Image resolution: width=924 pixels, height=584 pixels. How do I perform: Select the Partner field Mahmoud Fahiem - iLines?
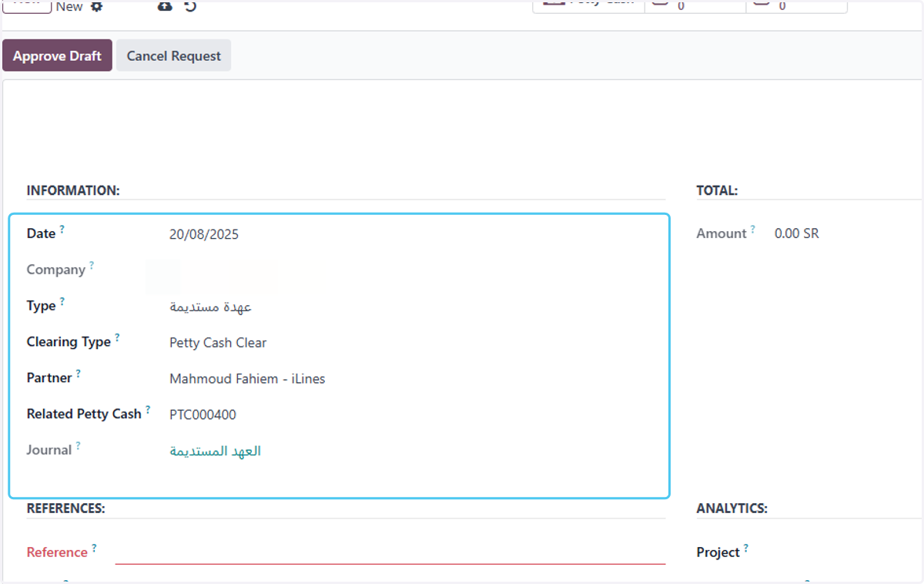click(x=247, y=379)
